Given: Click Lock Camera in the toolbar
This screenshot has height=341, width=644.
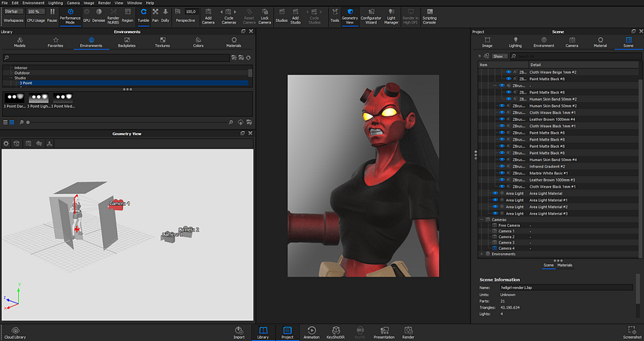Looking at the screenshot, I should click(265, 16).
